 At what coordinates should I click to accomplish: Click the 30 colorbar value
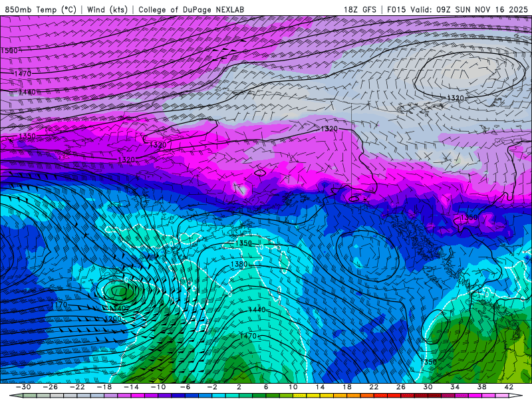point(428,387)
